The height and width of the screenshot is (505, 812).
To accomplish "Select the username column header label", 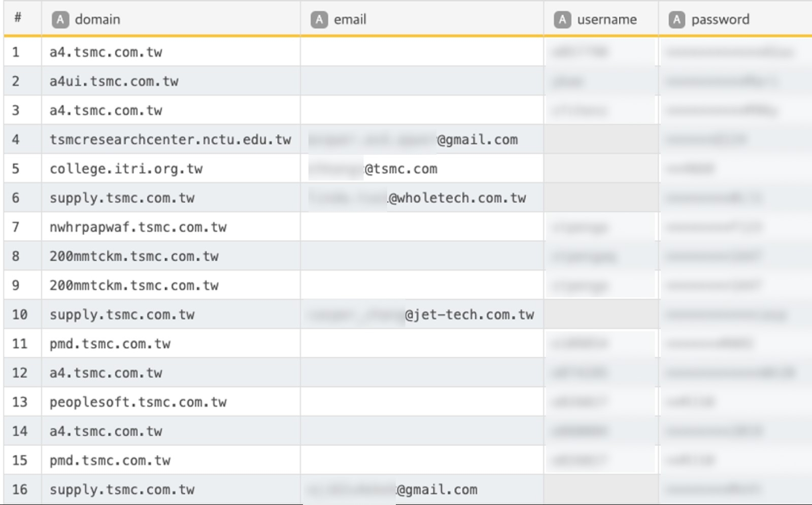I will click(x=606, y=20).
